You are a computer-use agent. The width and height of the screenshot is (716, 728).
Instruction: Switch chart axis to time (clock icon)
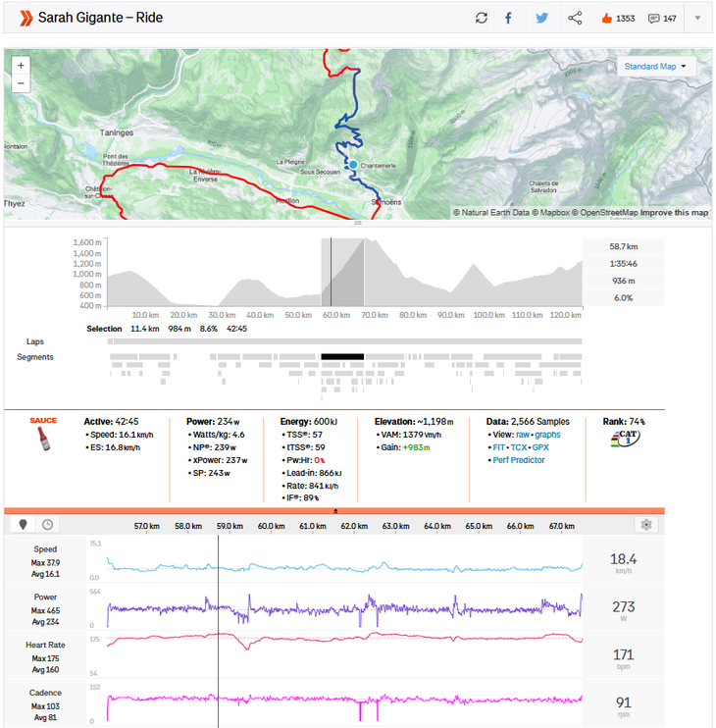coord(47,525)
